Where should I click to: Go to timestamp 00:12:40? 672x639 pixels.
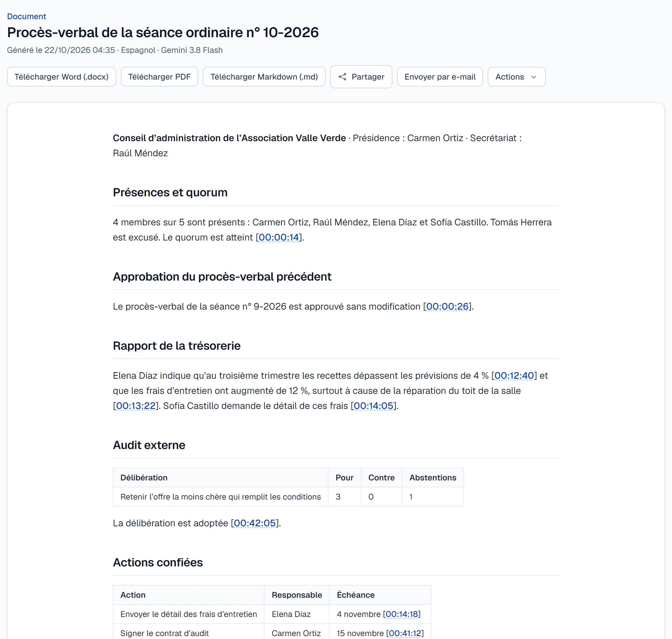[514, 376]
